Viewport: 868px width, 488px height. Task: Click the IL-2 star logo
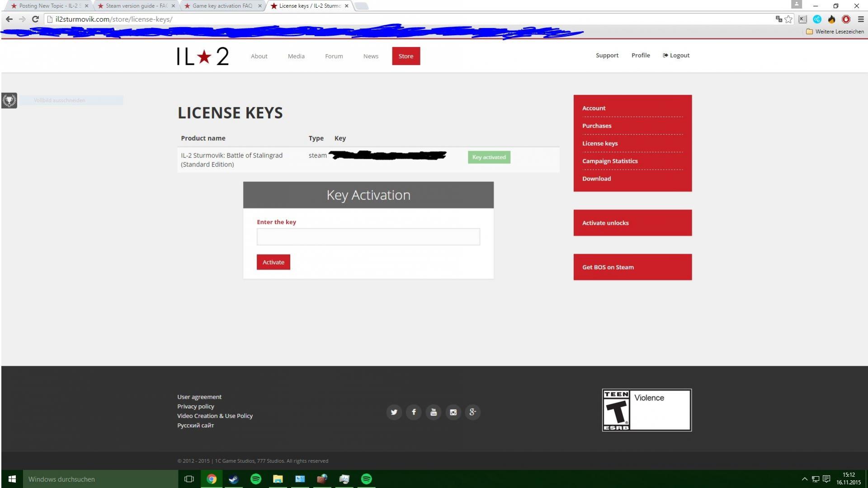[203, 56]
